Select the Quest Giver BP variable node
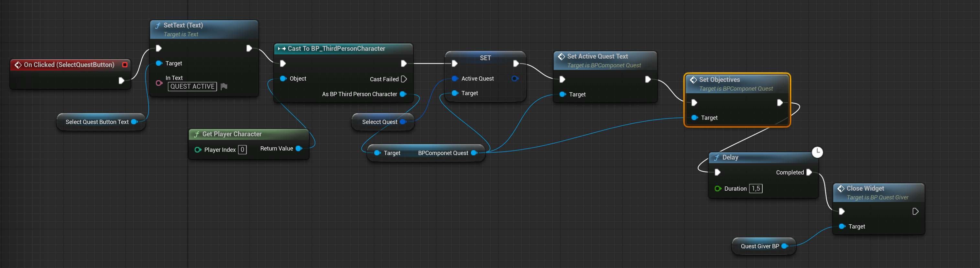980x268 pixels. point(764,246)
